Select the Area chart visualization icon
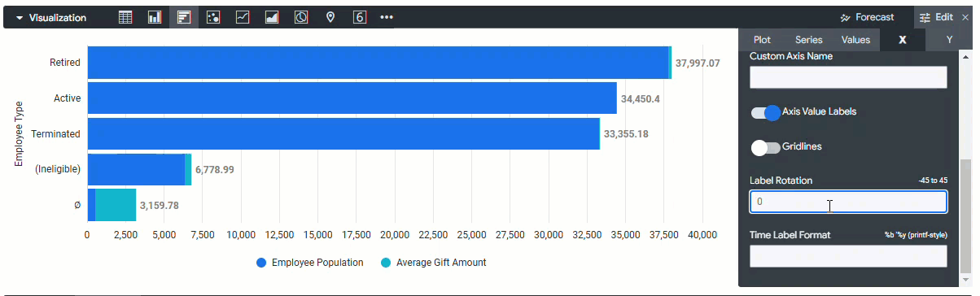This screenshot has height=296, width=980. 272,17
